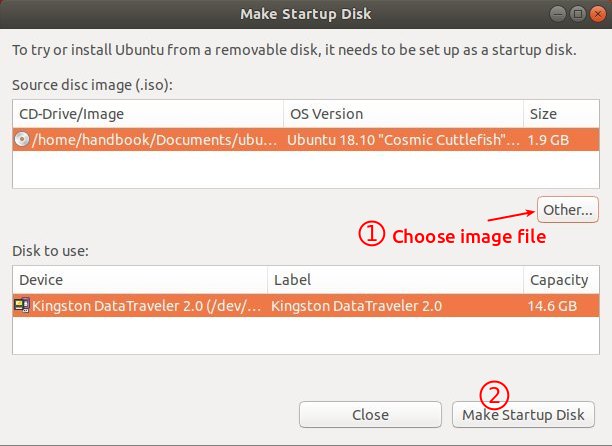Click the Size column header
This screenshot has height=446, width=612.
tap(561, 114)
